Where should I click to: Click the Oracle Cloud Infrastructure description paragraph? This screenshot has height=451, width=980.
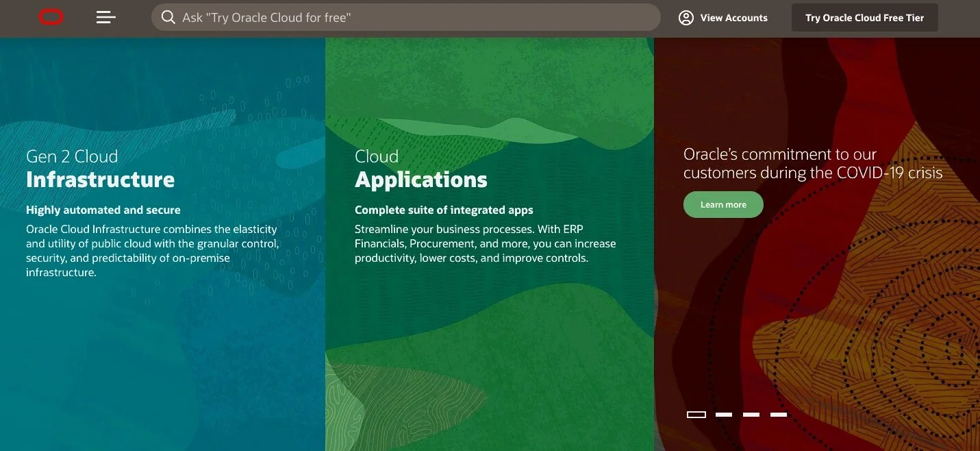click(153, 251)
